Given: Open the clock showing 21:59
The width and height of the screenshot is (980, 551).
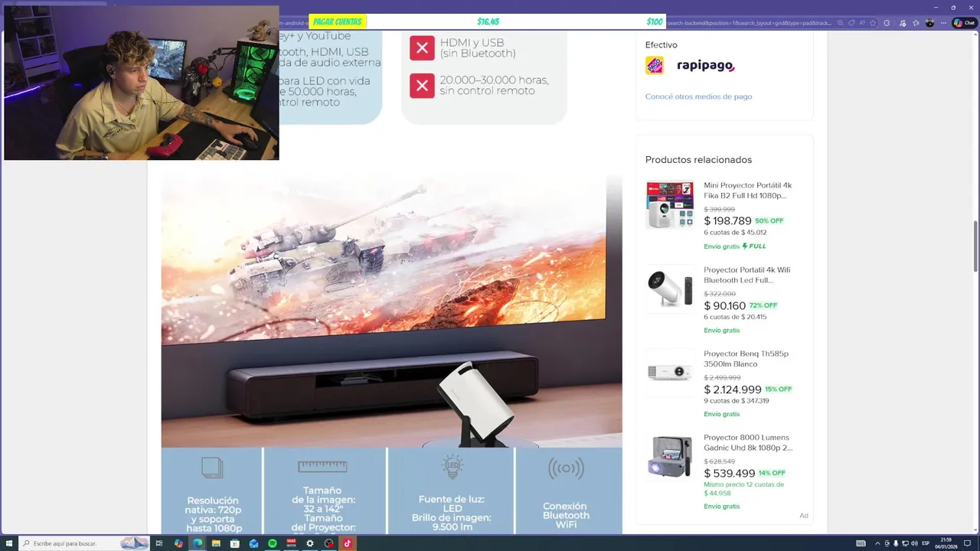Looking at the screenshot, I should 946,543.
